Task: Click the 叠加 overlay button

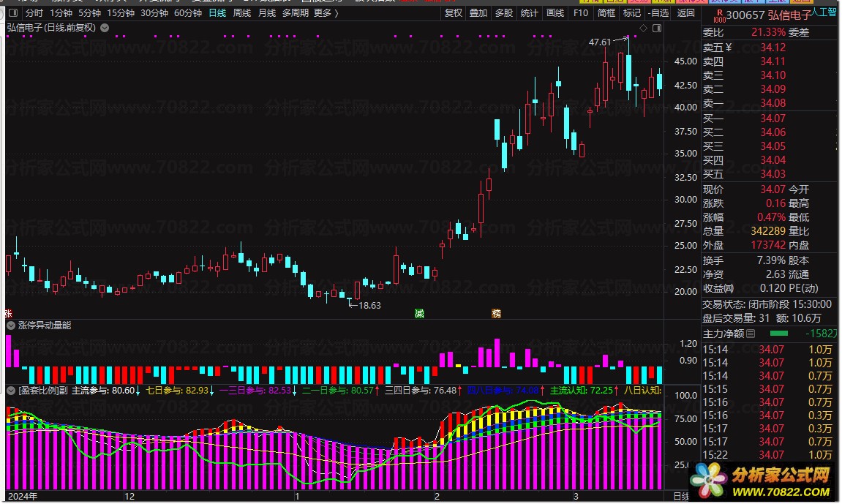Action: (x=478, y=13)
